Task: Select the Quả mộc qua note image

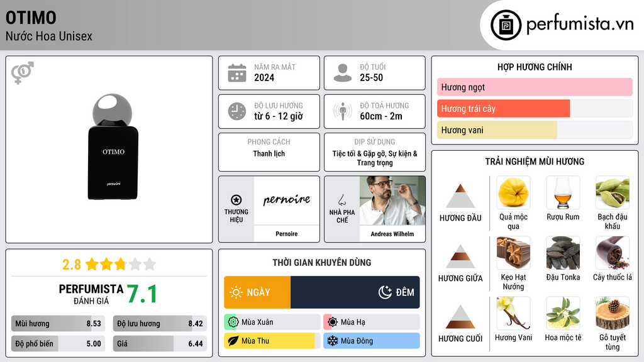Action: coord(513,192)
